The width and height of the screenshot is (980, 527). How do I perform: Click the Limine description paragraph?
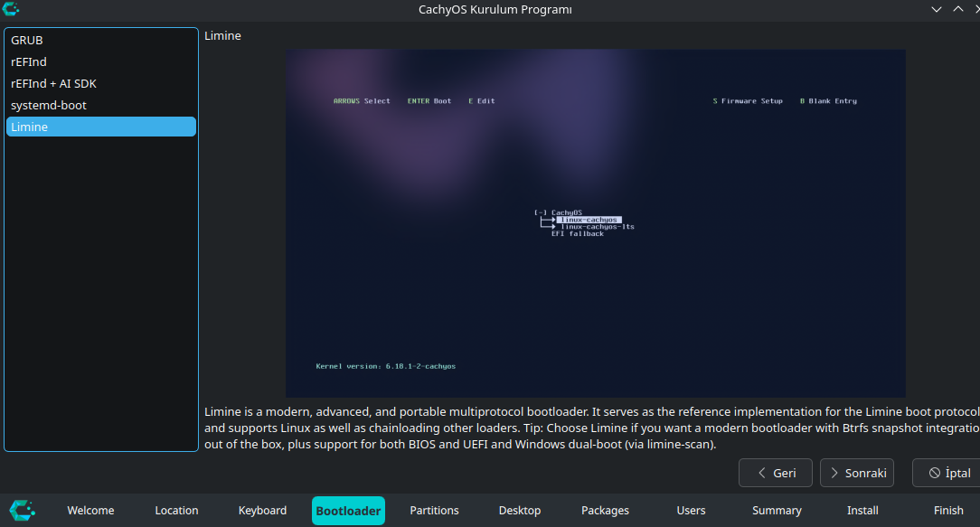592,428
